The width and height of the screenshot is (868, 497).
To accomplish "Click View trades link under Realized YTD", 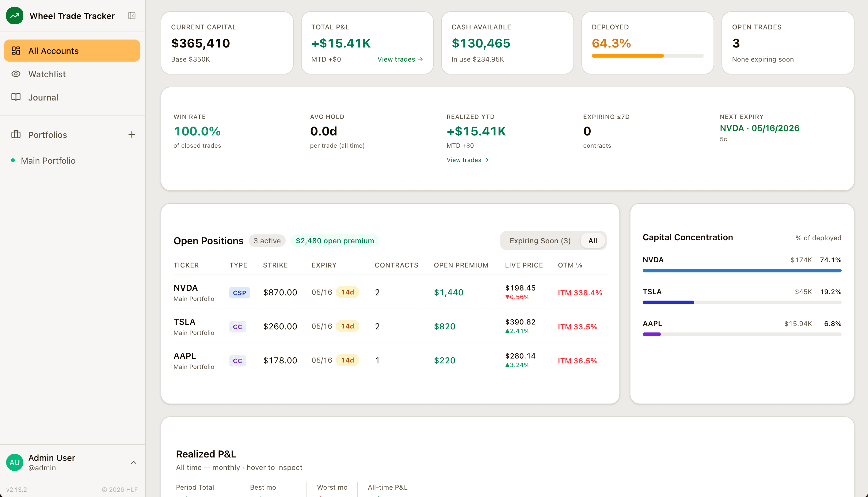I will (467, 160).
